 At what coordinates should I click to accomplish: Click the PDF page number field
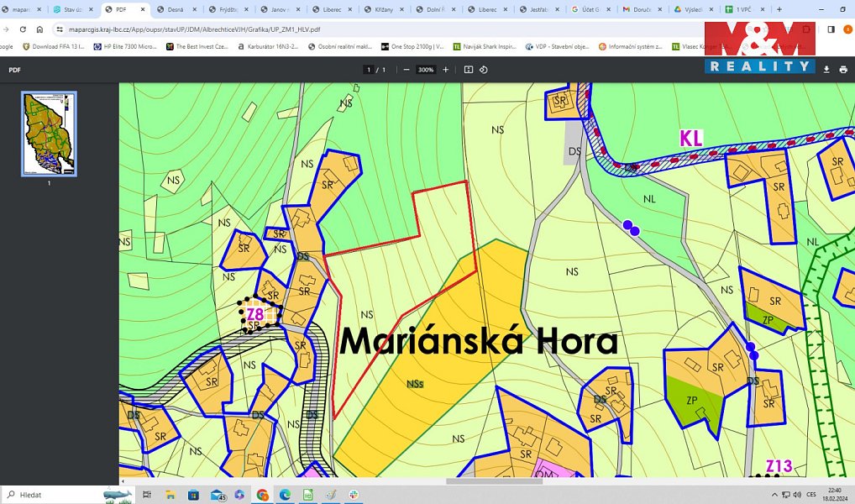pos(370,70)
